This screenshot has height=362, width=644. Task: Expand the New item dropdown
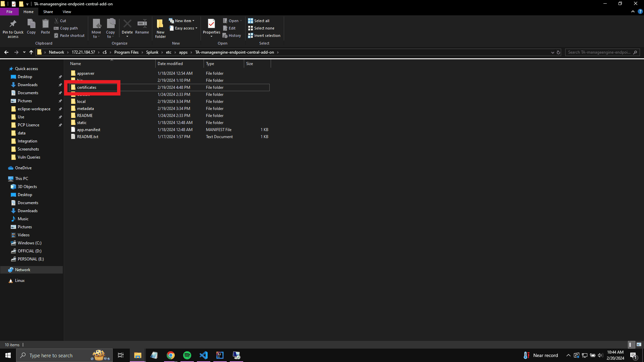194,20
